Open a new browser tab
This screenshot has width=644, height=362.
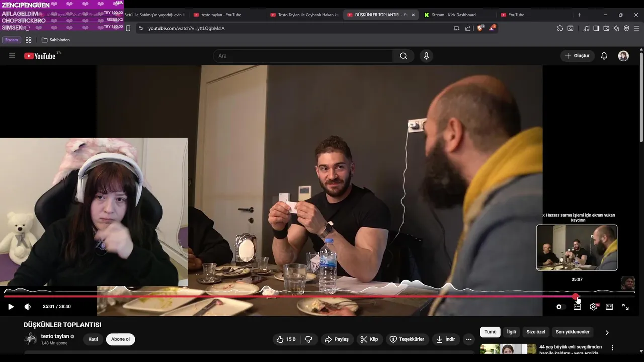point(579,15)
